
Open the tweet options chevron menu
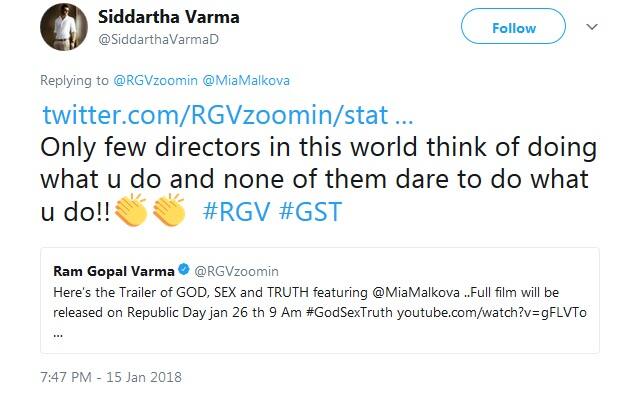pyautogui.click(x=592, y=27)
